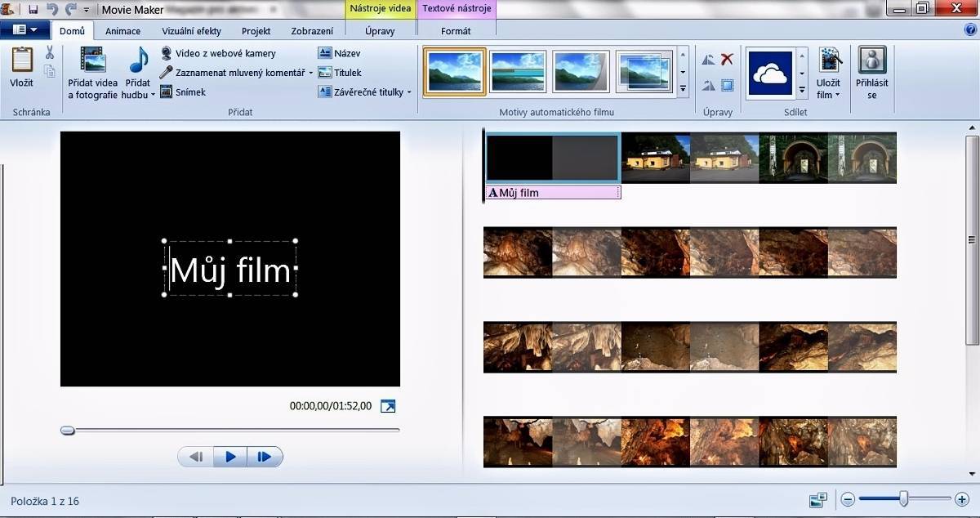Open the Animace ribbon tab
This screenshot has width=980, height=518.
click(122, 31)
